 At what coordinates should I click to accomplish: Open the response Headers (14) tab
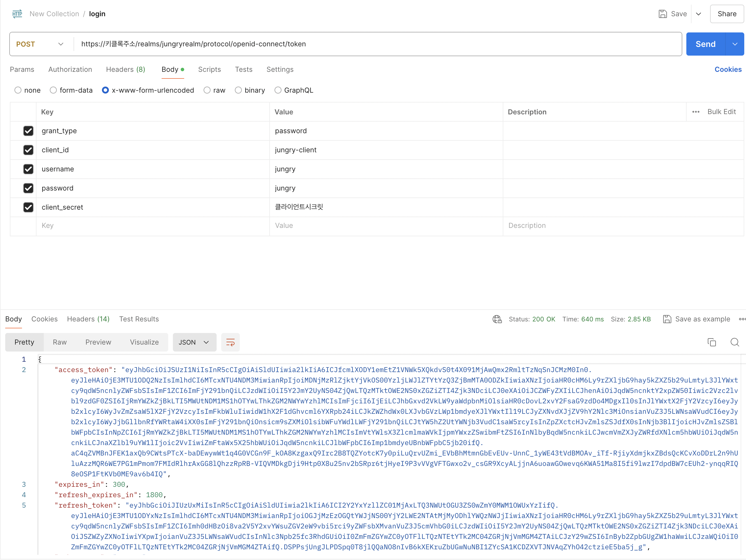88,319
